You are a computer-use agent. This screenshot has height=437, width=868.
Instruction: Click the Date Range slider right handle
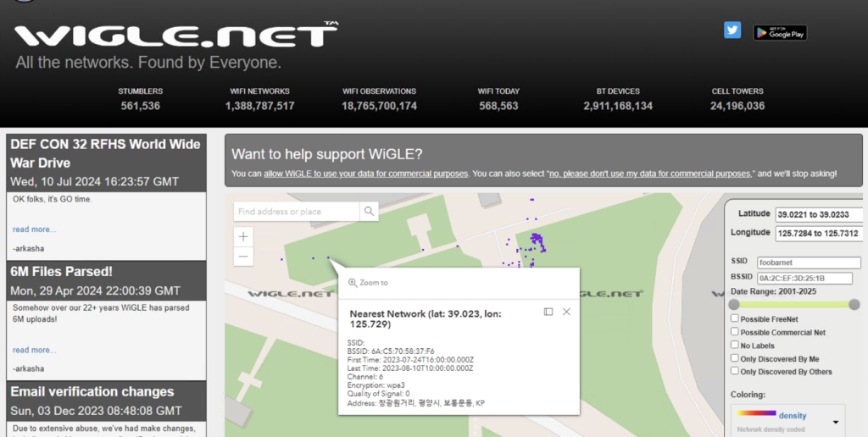(x=854, y=304)
